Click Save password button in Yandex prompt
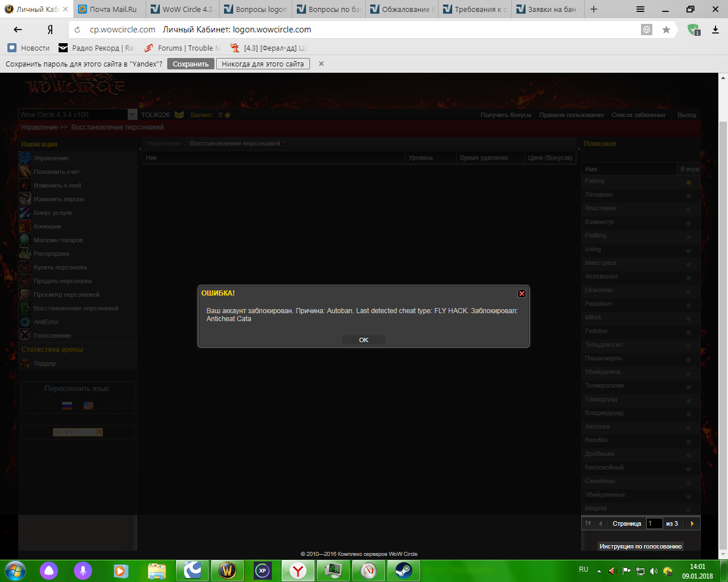 (191, 64)
